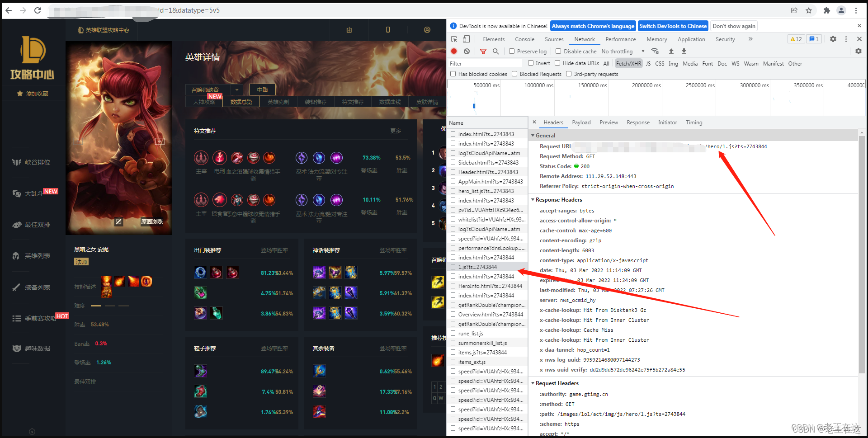Image resolution: width=868 pixels, height=438 pixels.
Task: Open the DevTools three-dot customize menu
Action: [846, 39]
